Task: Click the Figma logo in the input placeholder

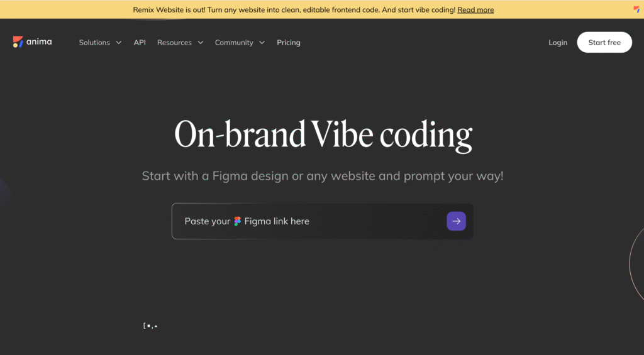Action: click(x=237, y=221)
